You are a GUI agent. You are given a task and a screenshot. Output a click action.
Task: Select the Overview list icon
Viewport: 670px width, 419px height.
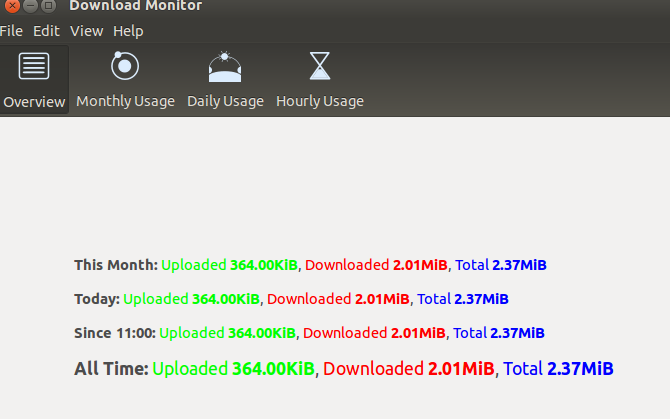pos(34,66)
